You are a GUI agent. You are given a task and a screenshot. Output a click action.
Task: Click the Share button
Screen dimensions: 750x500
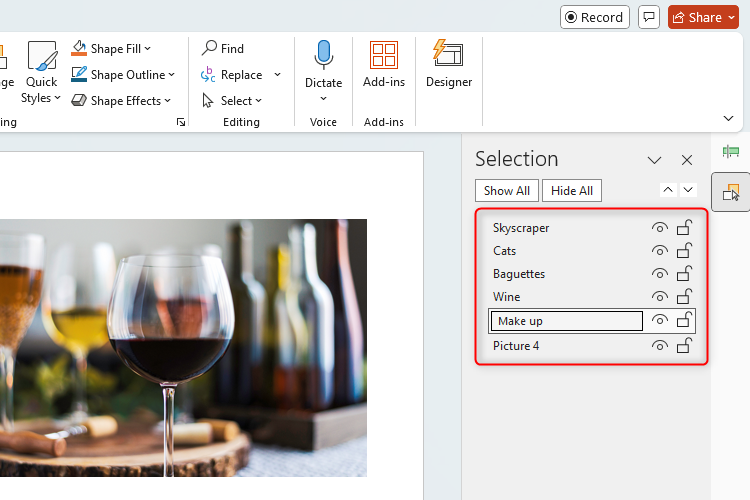(x=697, y=17)
